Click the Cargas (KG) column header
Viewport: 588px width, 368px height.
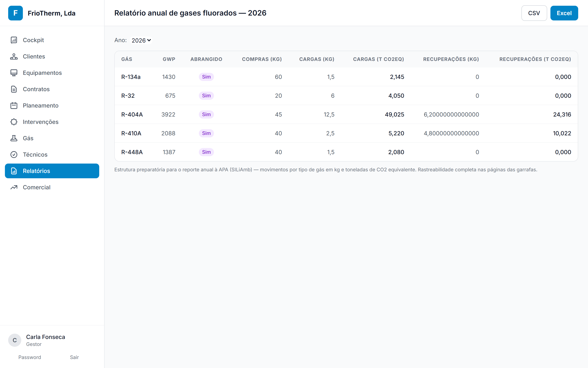click(x=317, y=59)
